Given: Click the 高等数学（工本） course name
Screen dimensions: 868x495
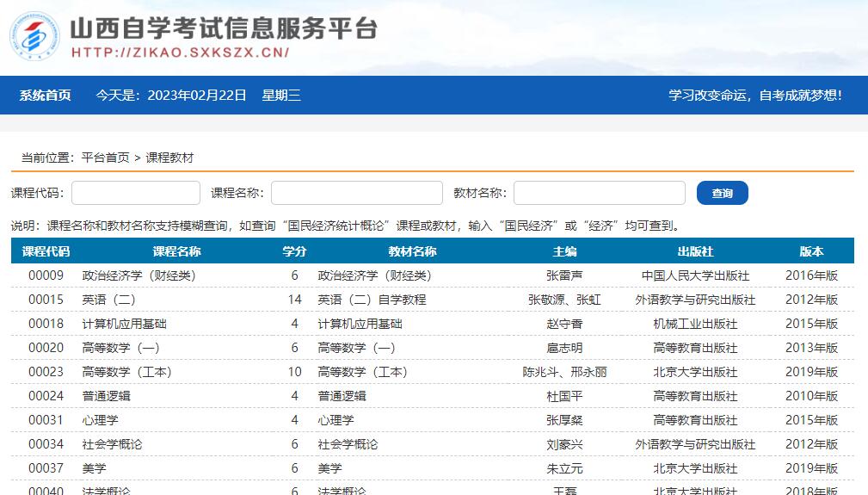Looking at the screenshot, I should pos(126,372).
